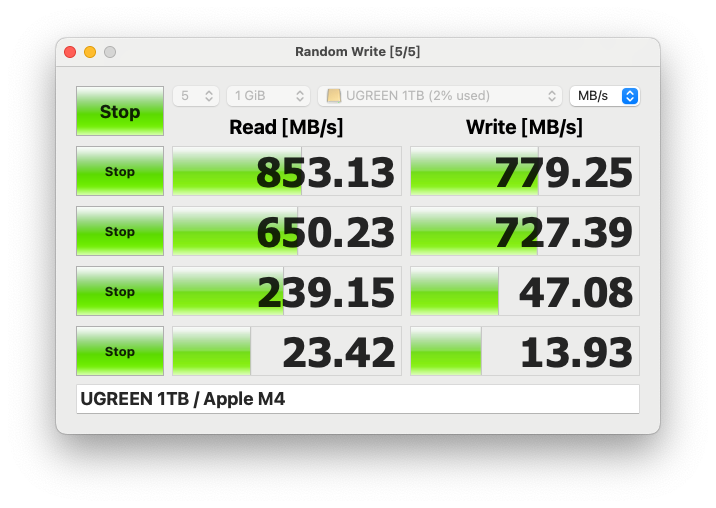
Task: Stop the test beside 650.23 read
Action: 120,231
